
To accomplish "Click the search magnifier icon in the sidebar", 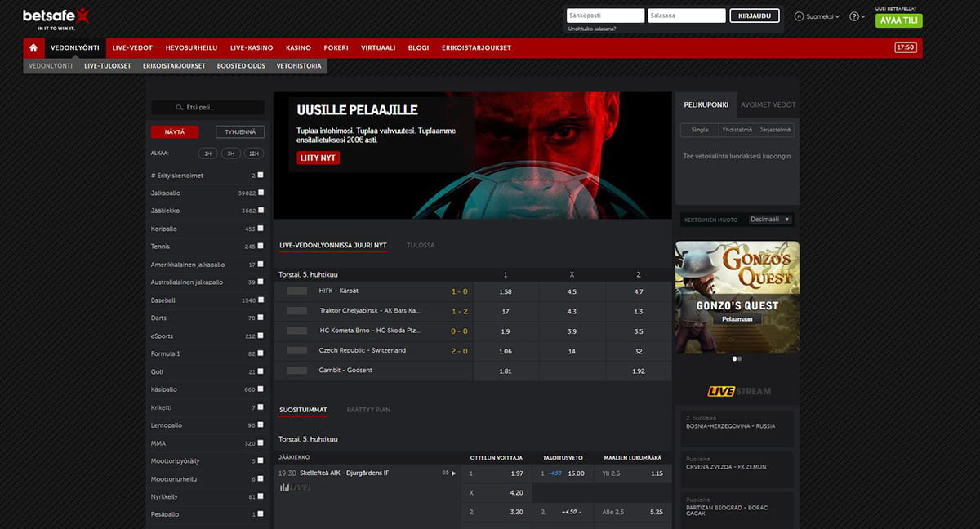I will pyautogui.click(x=179, y=108).
